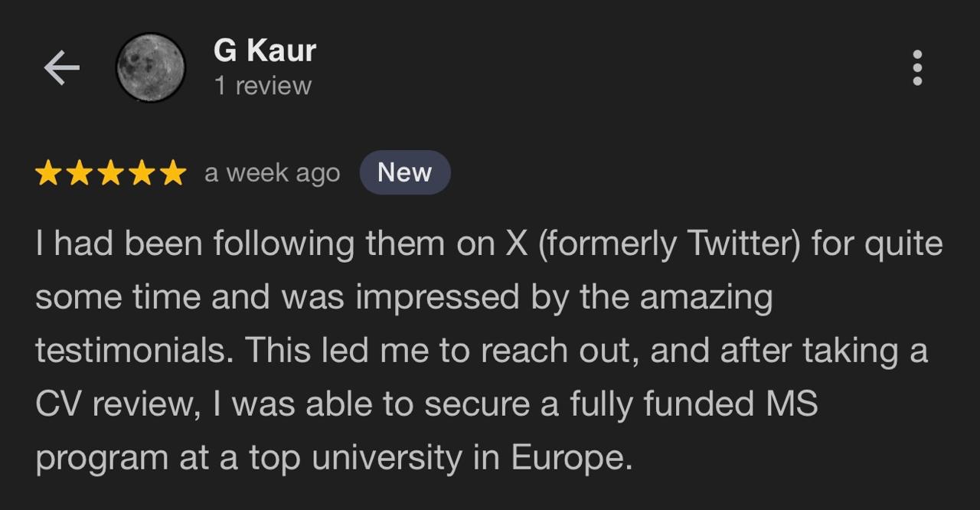The width and height of the screenshot is (980, 510).
Task: Click the "a week ago" timestamp
Action: pos(272,174)
